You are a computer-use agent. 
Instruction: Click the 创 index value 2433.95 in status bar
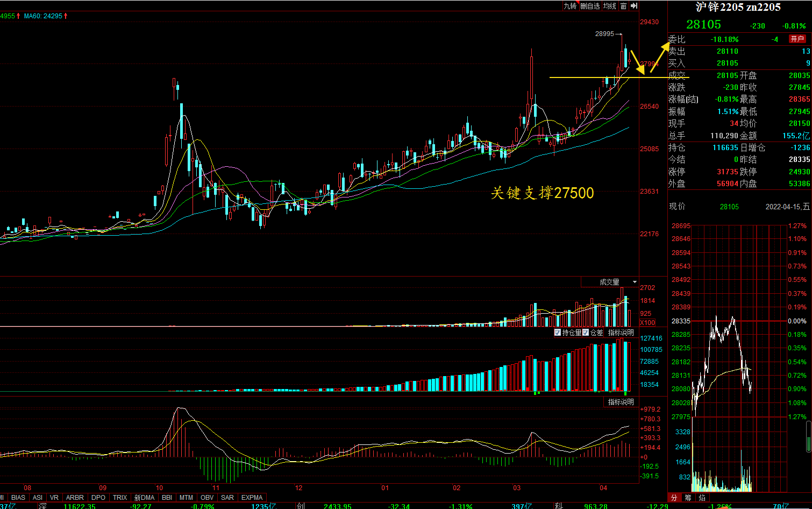[338, 506]
